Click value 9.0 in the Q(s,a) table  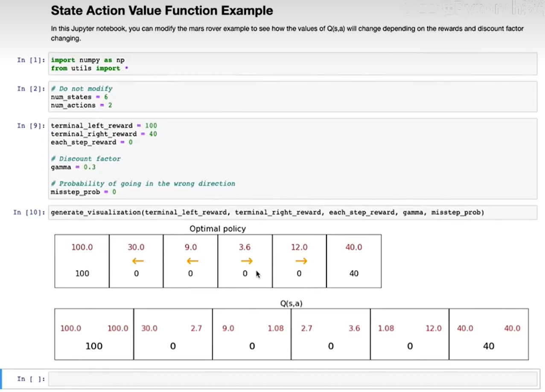click(x=228, y=328)
